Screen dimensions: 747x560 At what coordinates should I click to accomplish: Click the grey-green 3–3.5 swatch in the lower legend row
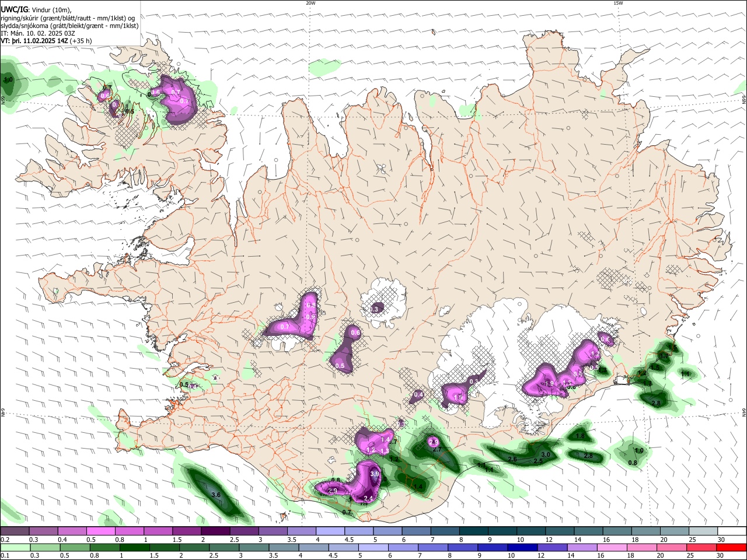point(254,547)
